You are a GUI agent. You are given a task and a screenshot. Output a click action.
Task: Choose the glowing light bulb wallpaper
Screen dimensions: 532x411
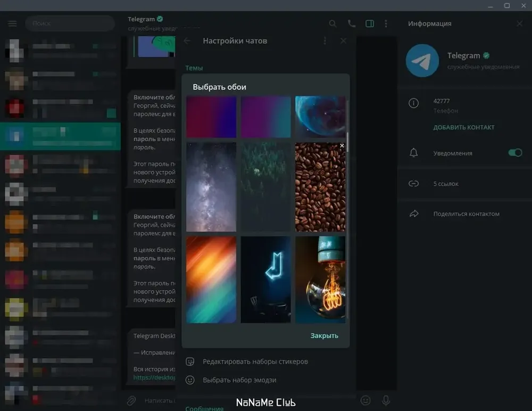[320, 280]
